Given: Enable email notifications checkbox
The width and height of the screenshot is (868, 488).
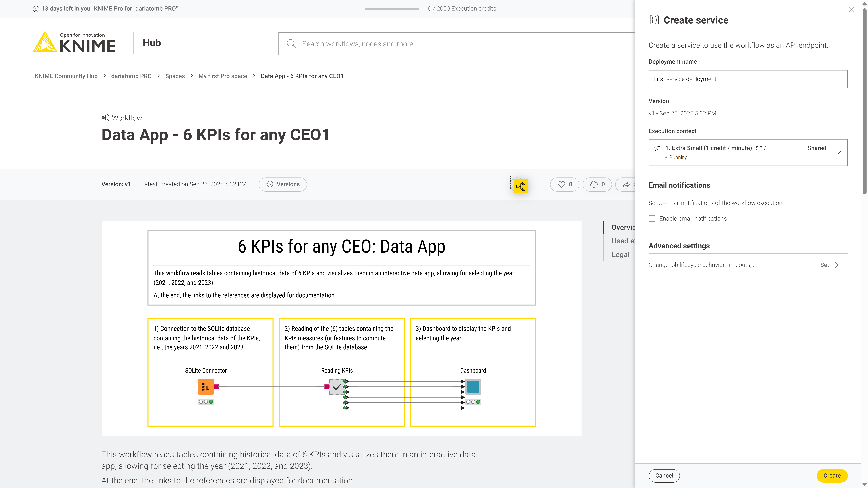Looking at the screenshot, I should (x=652, y=219).
